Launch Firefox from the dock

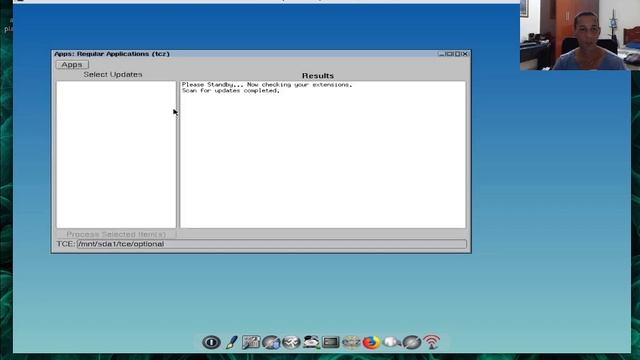371,342
